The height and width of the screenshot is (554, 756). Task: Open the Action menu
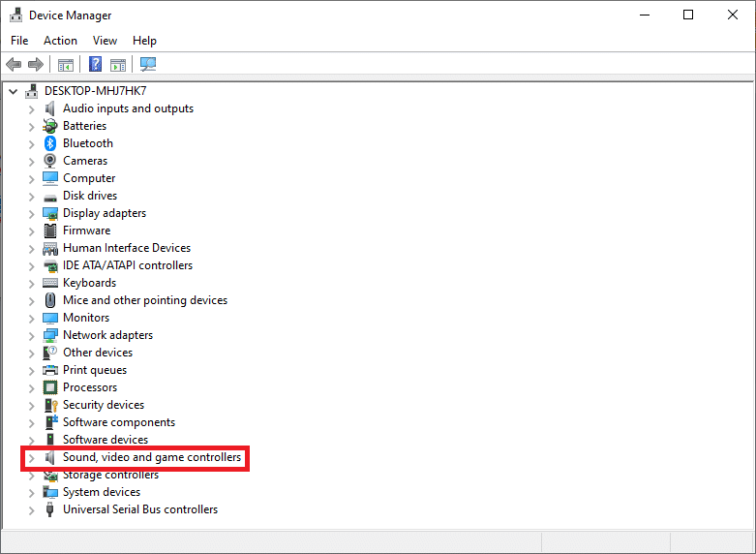60,41
